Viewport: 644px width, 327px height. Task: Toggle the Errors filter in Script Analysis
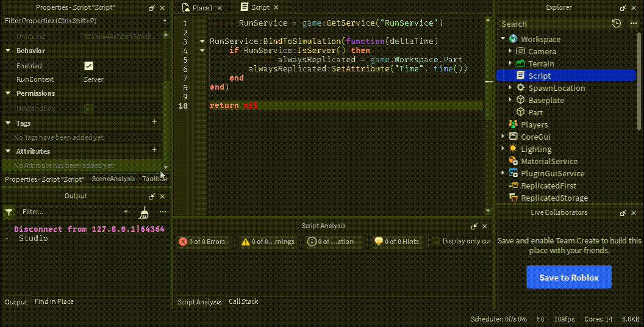(x=202, y=242)
